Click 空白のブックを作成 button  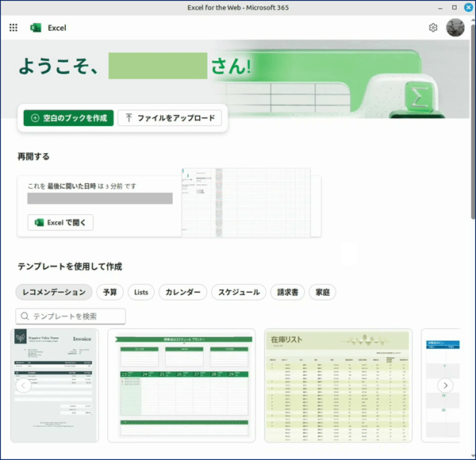[68, 117]
